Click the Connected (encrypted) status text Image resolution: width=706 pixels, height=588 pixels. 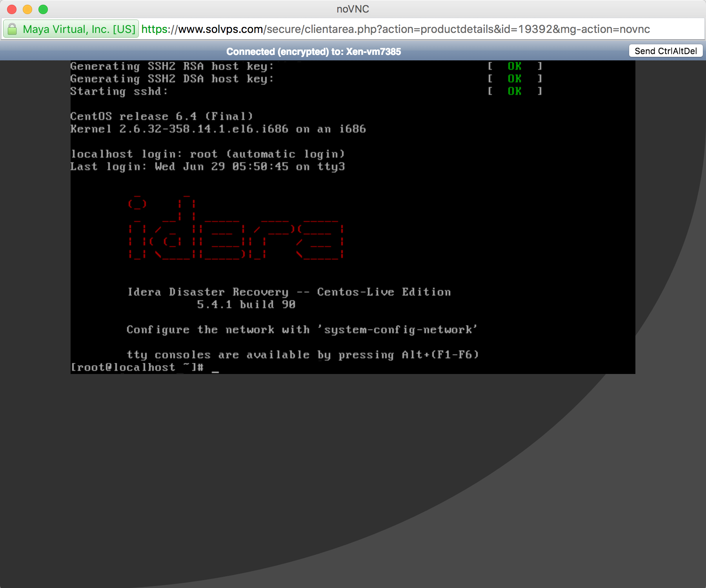[313, 51]
